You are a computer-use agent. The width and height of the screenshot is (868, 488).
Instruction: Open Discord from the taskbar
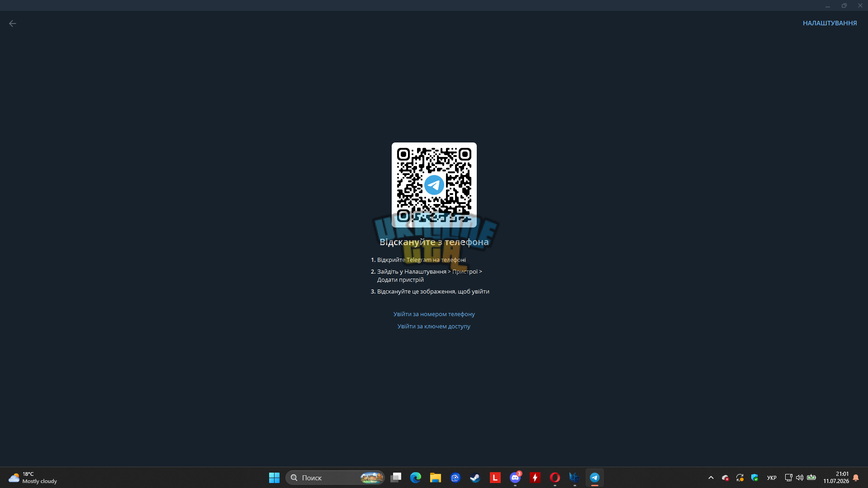515,478
